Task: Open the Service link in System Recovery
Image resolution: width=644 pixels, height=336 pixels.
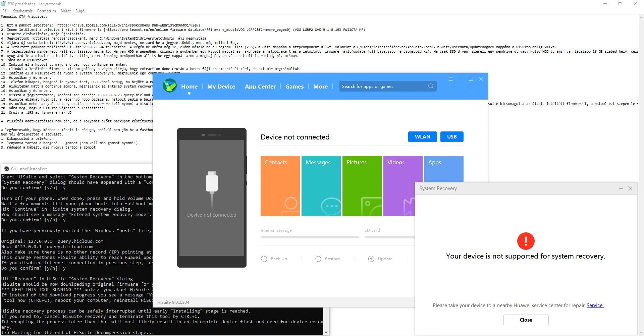Action: tap(595, 305)
